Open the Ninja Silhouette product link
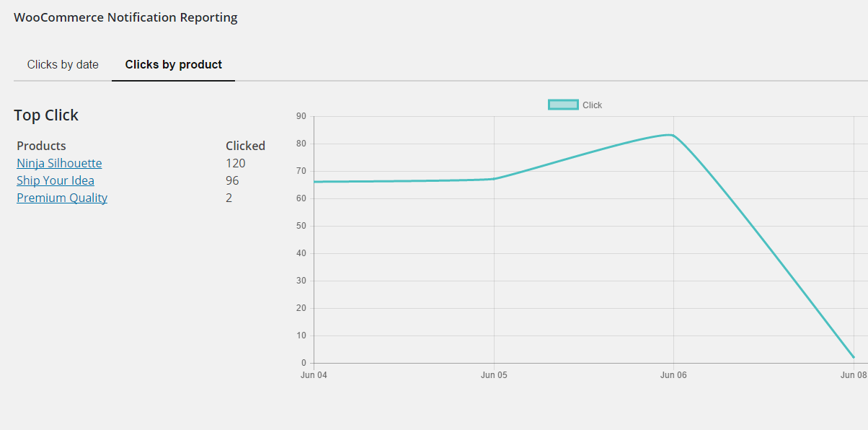The width and height of the screenshot is (868, 430). (59, 163)
